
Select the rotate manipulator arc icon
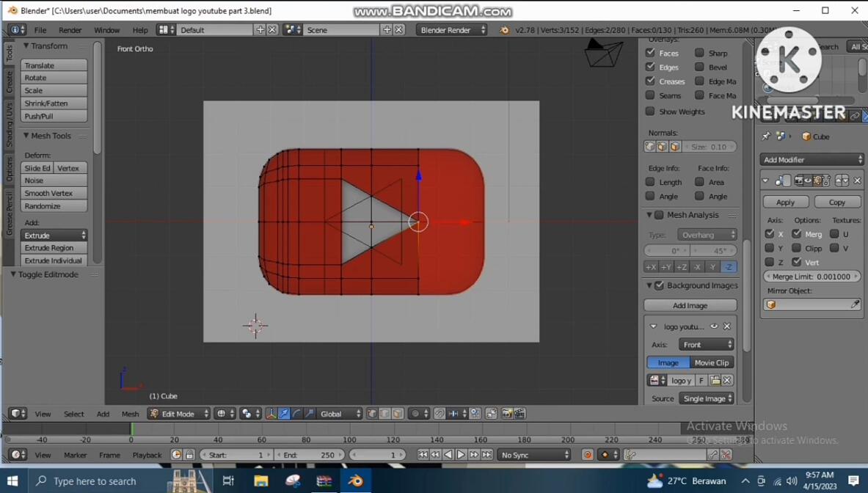pos(296,413)
